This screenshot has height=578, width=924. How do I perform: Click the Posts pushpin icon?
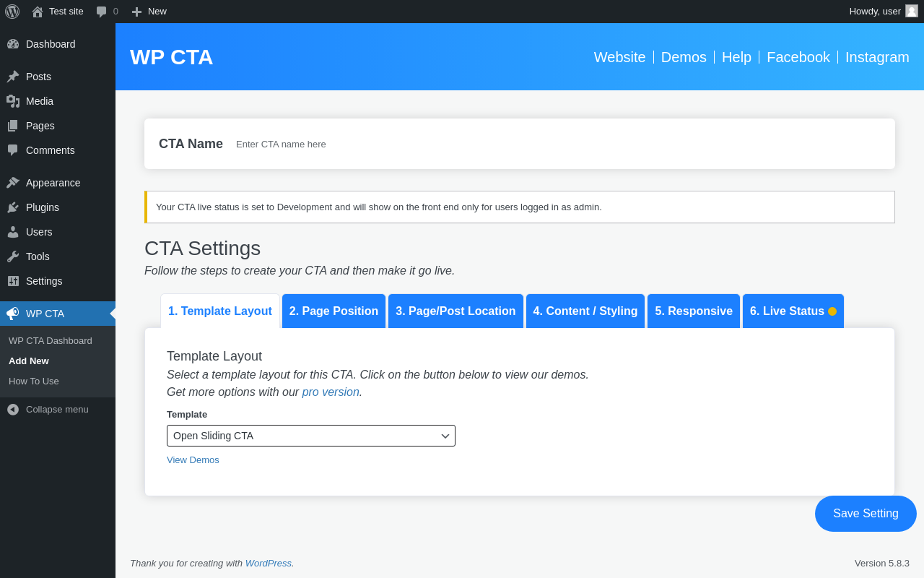(x=13, y=77)
